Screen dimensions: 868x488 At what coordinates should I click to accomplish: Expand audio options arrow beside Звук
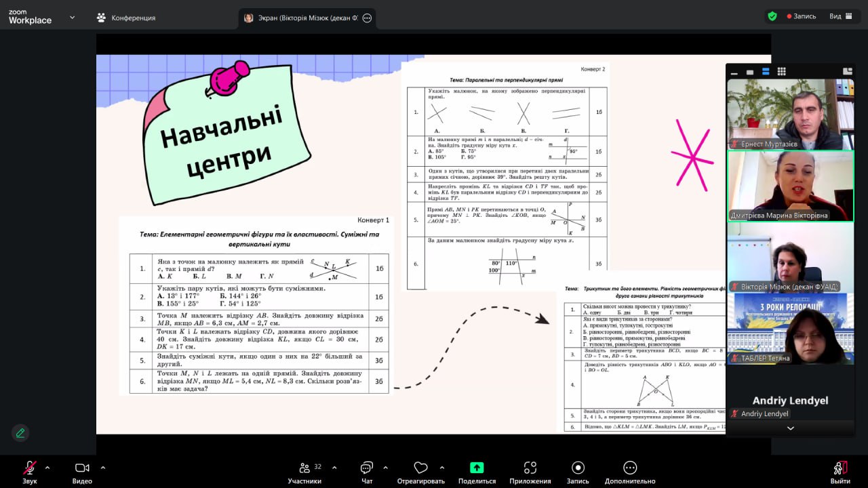47,467
